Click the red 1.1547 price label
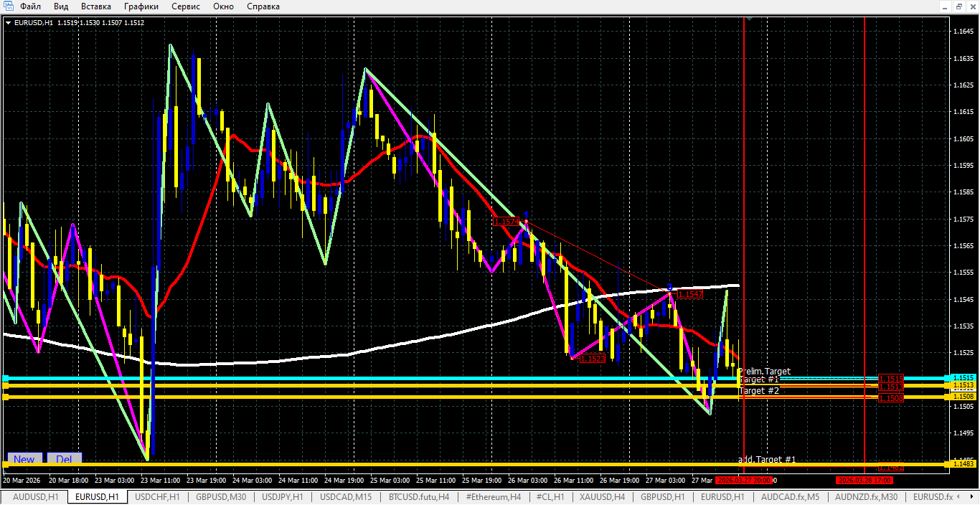980x505 pixels. (x=690, y=294)
